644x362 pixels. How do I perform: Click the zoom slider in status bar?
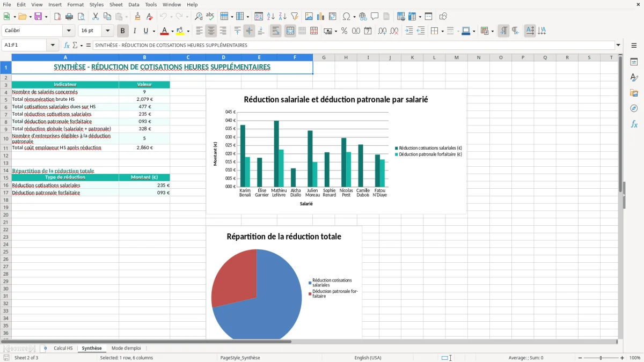point(601,358)
